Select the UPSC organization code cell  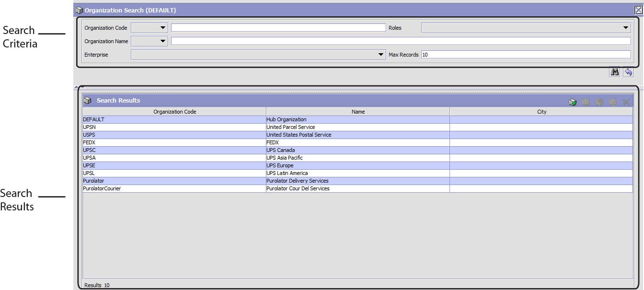coord(174,150)
